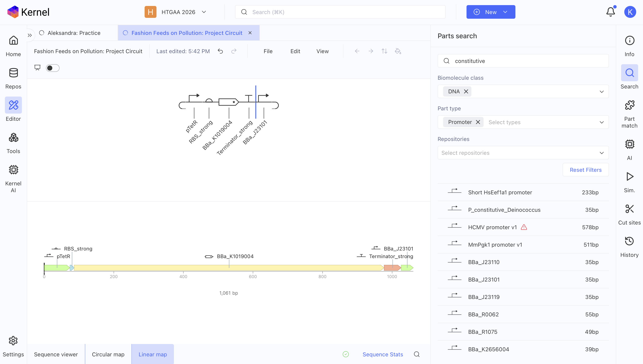This screenshot has width=643, height=364.
Task: Open the File menu
Action: pos(268,51)
